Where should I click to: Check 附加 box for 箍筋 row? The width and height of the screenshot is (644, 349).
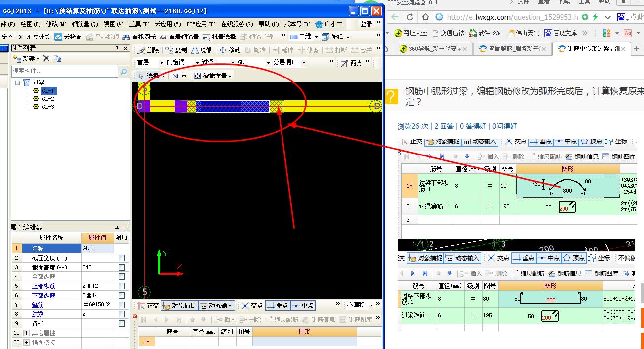tap(121, 305)
